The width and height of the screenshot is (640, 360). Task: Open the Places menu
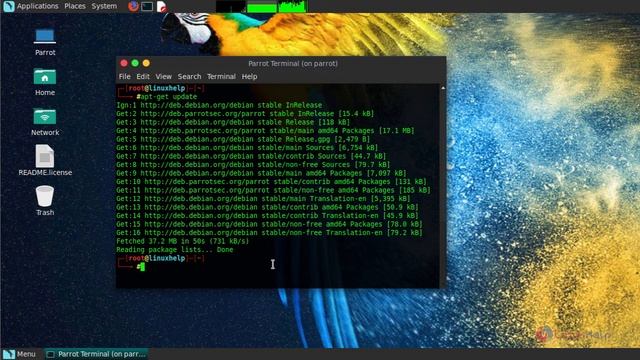click(75, 6)
